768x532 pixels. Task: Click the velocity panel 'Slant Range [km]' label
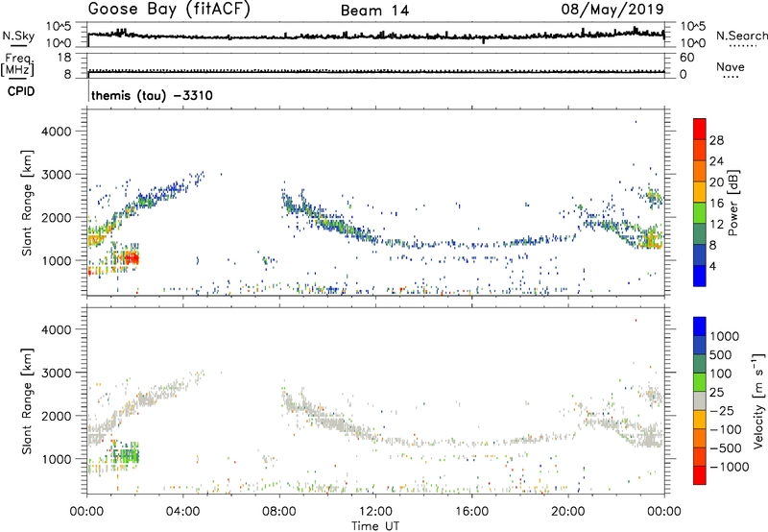point(27,400)
